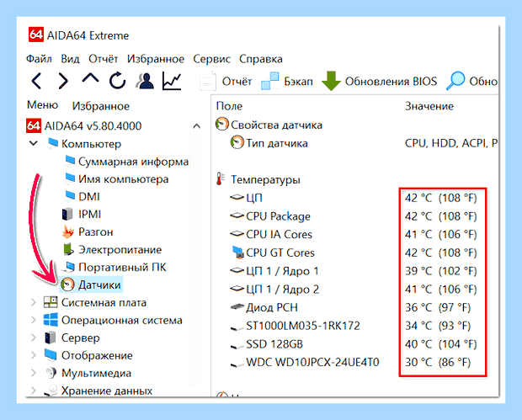Click the Свойства датчика sensor icon
522x420 pixels.
point(222,124)
